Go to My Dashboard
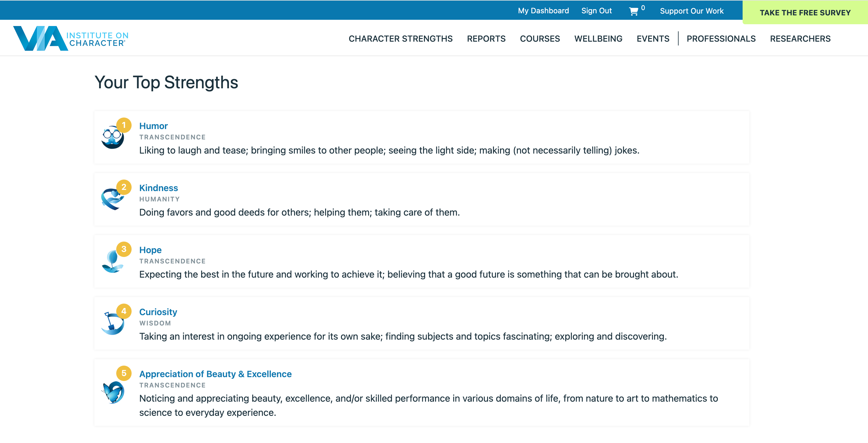The width and height of the screenshot is (868, 443). click(543, 11)
